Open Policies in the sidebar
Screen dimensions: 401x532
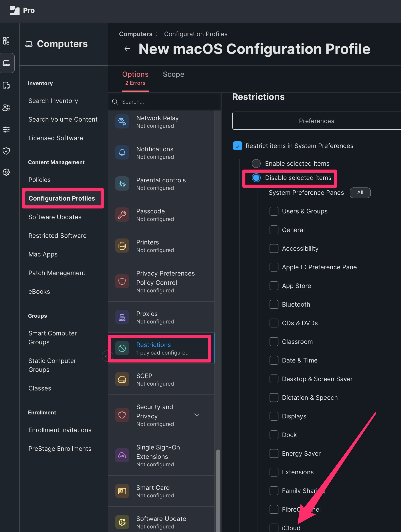coord(40,180)
